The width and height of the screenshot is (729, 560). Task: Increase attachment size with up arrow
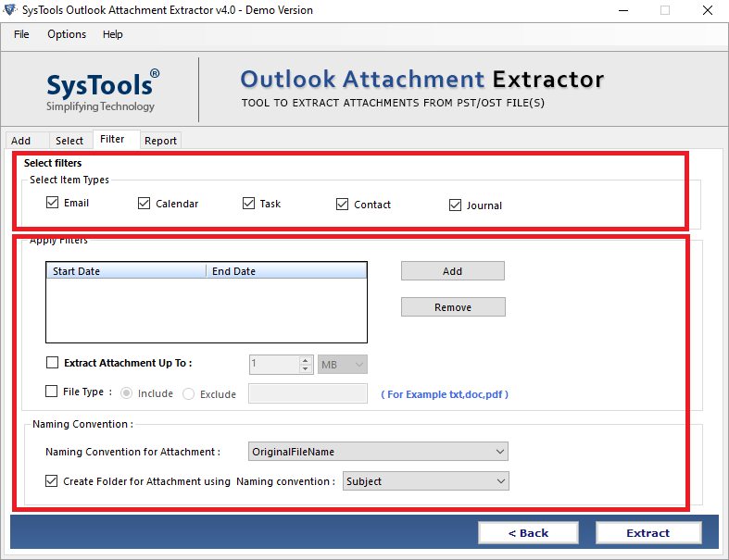(x=306, y=360)
